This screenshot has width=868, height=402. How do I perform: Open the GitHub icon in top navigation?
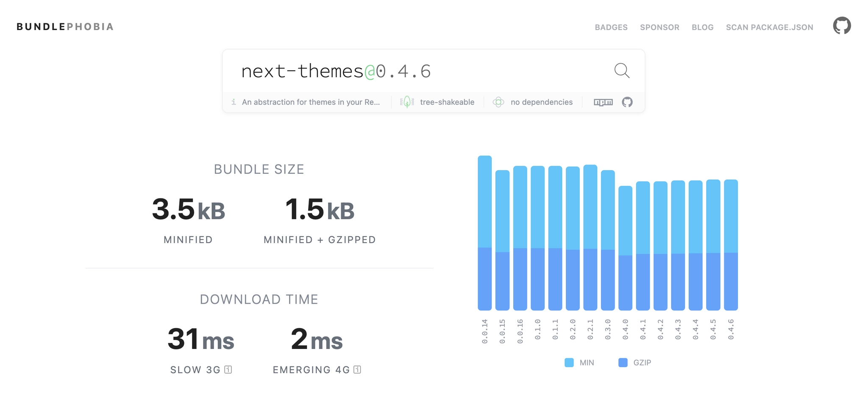pyautogui.click(x=842, y=26)
